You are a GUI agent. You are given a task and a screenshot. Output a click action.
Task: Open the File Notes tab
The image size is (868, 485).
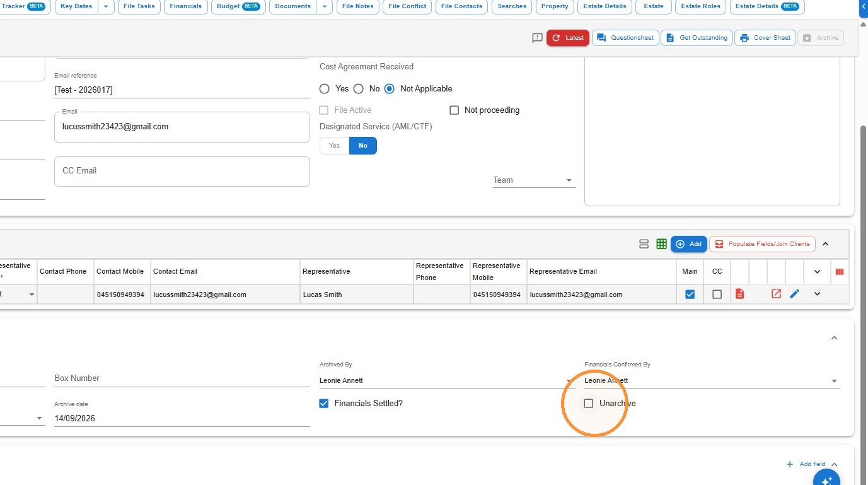tap(358, 6)
